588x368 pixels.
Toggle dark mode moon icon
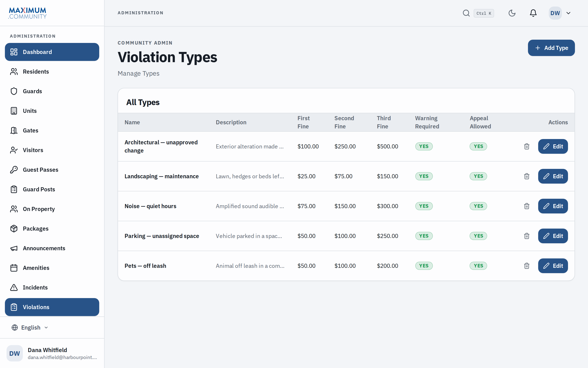pyautogui.click(x=512, y=13)
